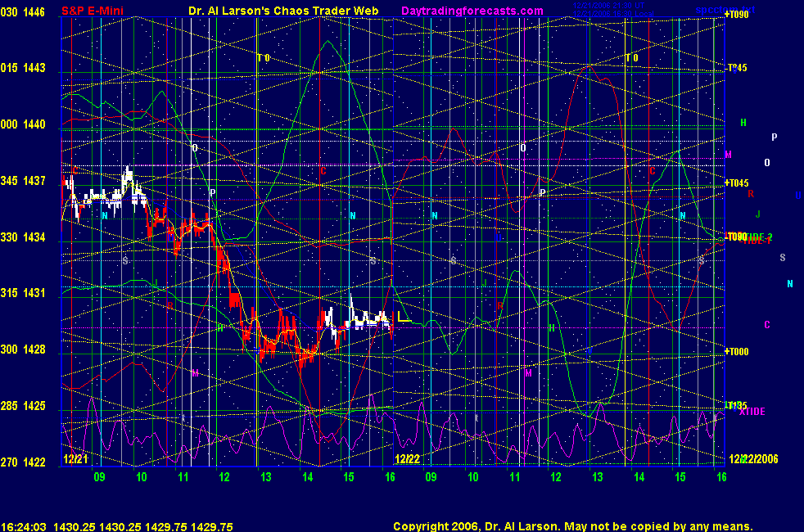Click the magenta XTIDE curve label

(752, 412)
